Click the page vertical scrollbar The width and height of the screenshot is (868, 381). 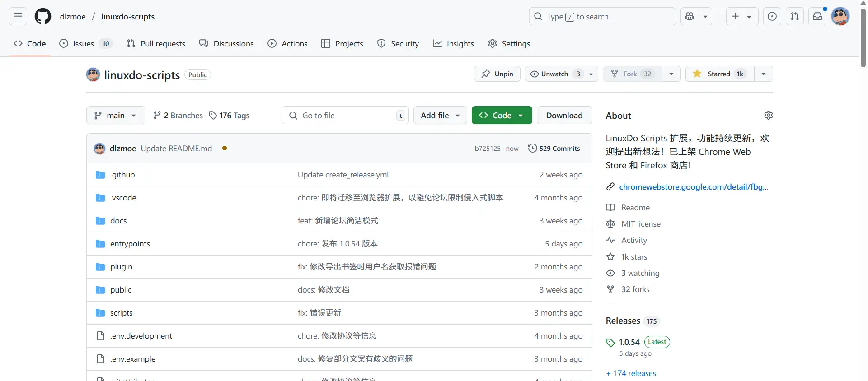863,38
